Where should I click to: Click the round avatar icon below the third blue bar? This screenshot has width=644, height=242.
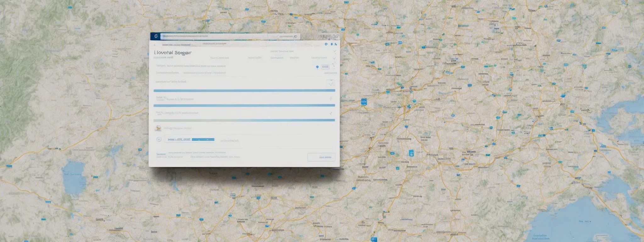[x=158, y=128]
